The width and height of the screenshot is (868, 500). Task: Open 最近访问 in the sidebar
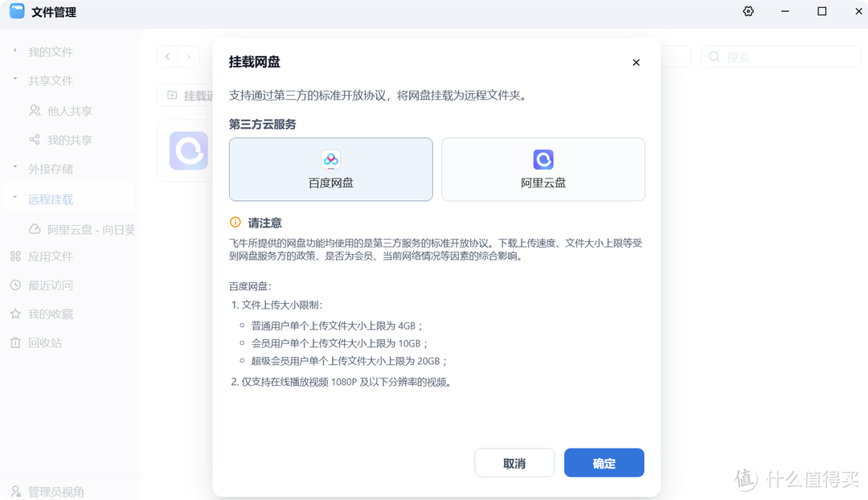point(50,285)
